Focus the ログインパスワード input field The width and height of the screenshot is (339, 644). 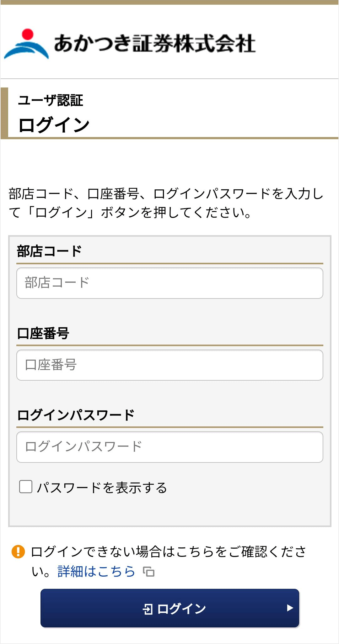click(x=170, y=447)
